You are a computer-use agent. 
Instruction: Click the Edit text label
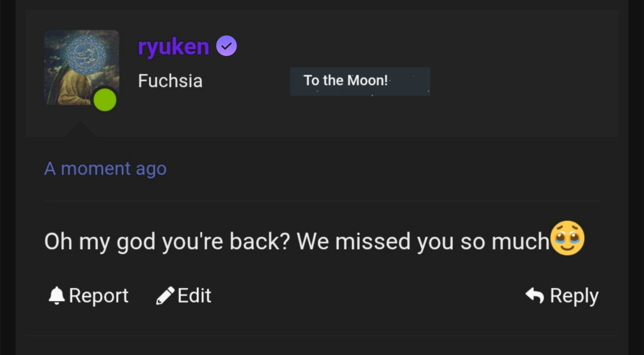pyautogui.click(x=194, y=296)
